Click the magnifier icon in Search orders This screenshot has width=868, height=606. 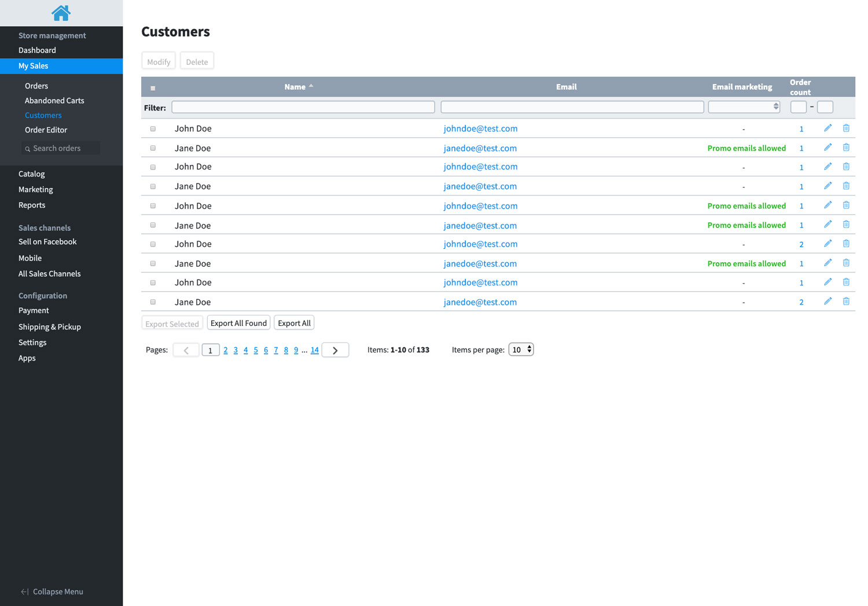point(27,149)
